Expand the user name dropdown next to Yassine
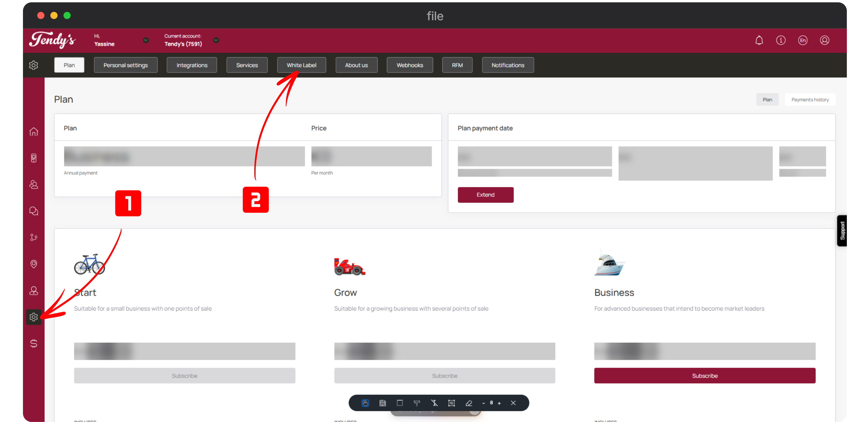This screenshot has width=868, height=422. 146,40
